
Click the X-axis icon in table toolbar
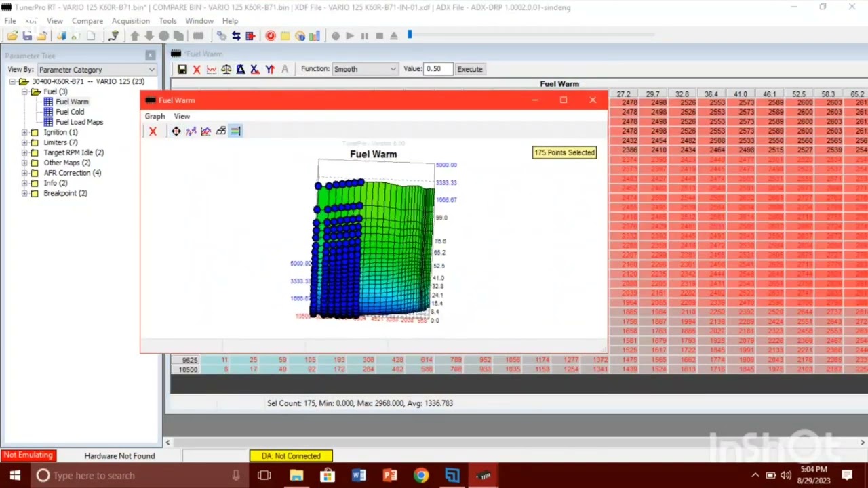[255, 69]
